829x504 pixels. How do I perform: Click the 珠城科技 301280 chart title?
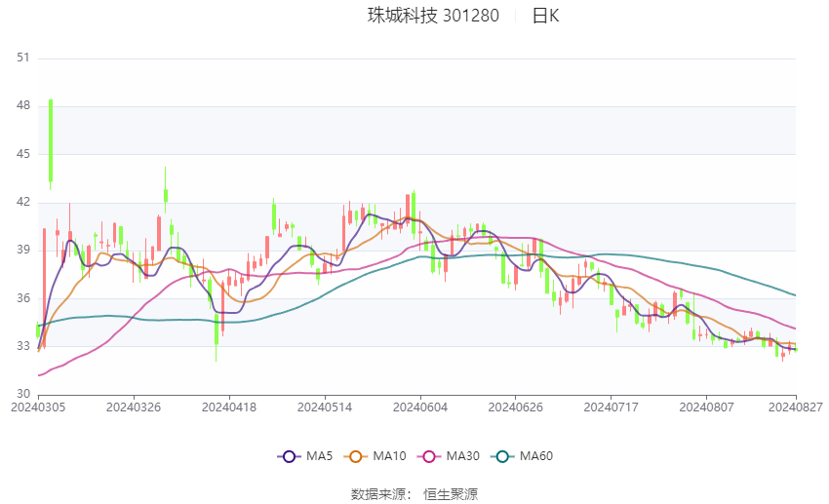pyautogui.click(x=433, y=16)
